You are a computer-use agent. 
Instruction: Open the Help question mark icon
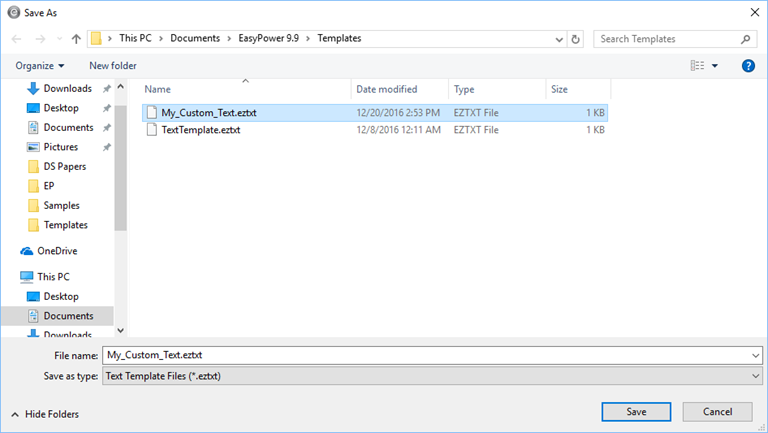(x=748, y=66)
